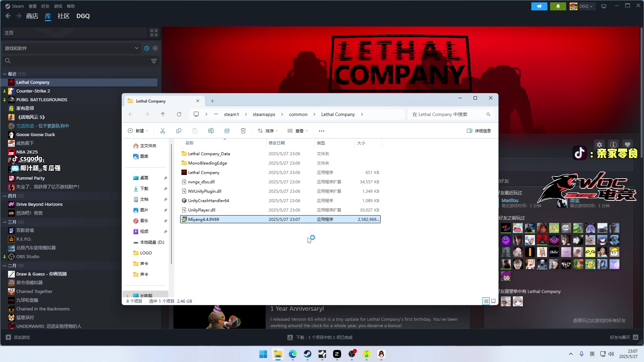Click the search magnifier in Explorer search box
Screen dimensions: 644x362
[x=488, y=114]
